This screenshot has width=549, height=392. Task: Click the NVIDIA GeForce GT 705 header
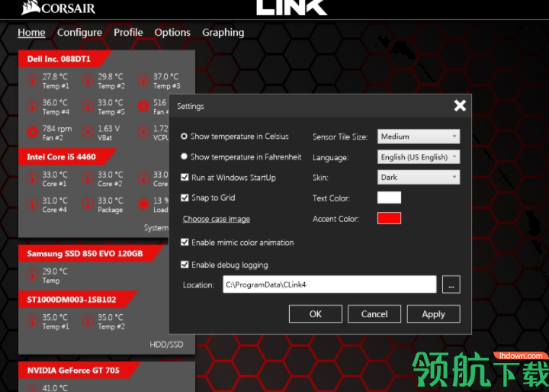[79, 371]
